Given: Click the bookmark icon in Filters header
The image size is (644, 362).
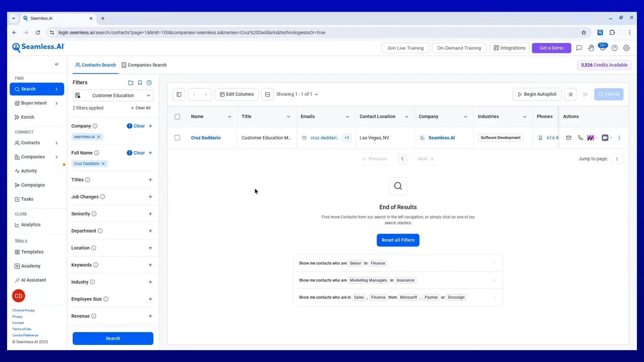Looking at the screenshot, I should click(x=140, y=83).
